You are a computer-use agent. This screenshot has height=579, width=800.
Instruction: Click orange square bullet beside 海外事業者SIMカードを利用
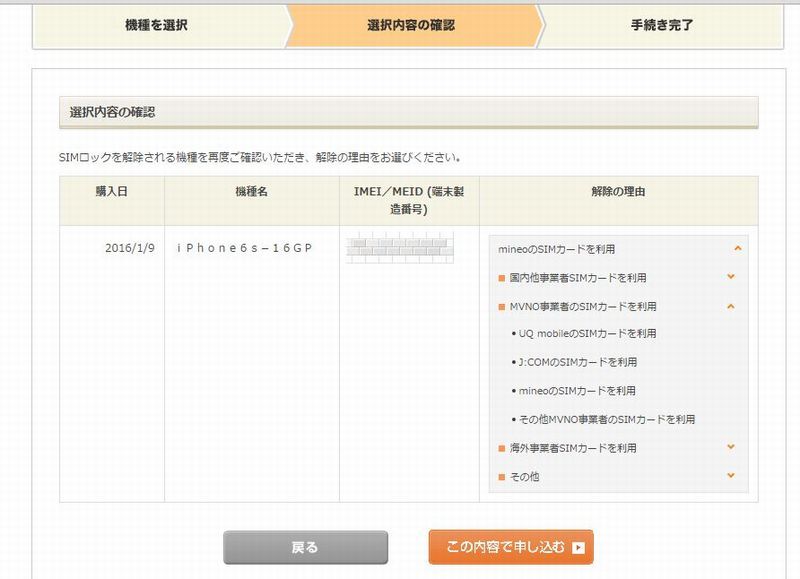click(502, 449)
